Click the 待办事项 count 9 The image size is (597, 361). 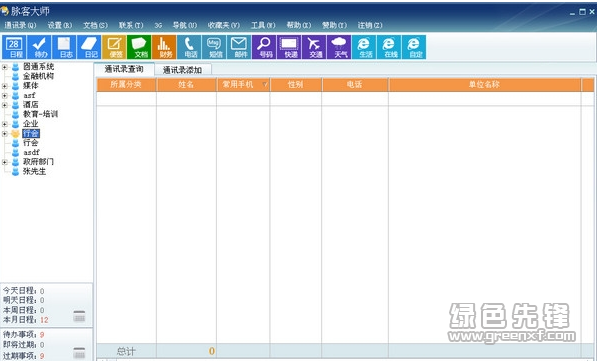pyautogui.click(x=42, y=335)
